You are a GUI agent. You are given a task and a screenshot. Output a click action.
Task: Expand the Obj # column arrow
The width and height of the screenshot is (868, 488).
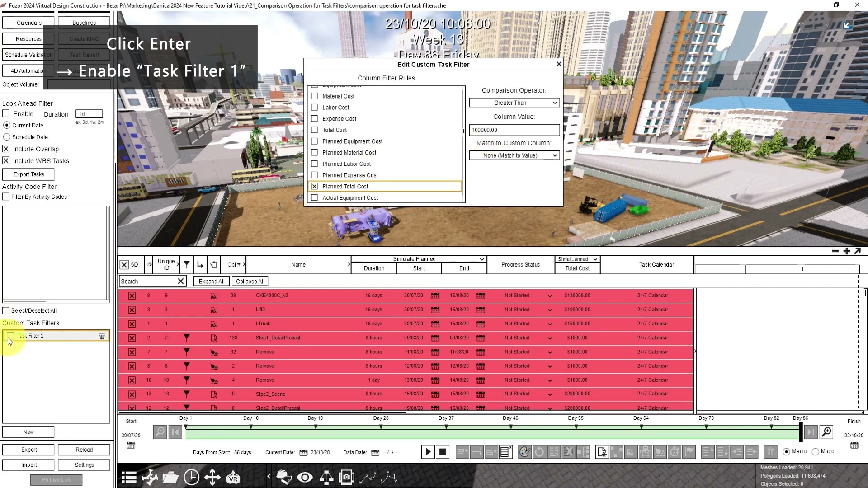point(244,264)
